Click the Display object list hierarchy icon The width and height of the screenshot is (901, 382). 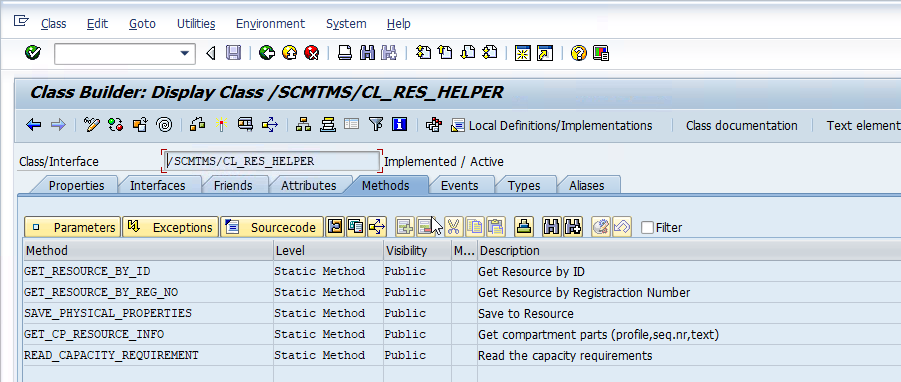pyautogui.click(x=303, y=125)
